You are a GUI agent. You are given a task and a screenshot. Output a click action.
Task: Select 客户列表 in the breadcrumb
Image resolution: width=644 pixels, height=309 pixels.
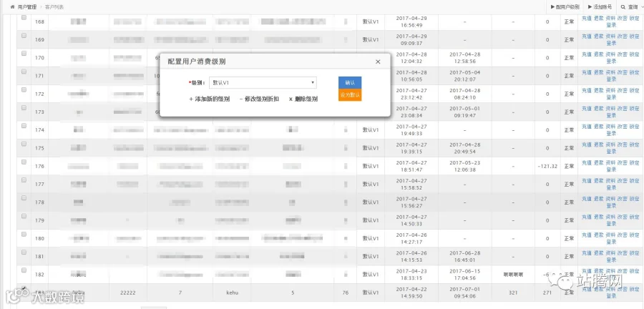54,7
